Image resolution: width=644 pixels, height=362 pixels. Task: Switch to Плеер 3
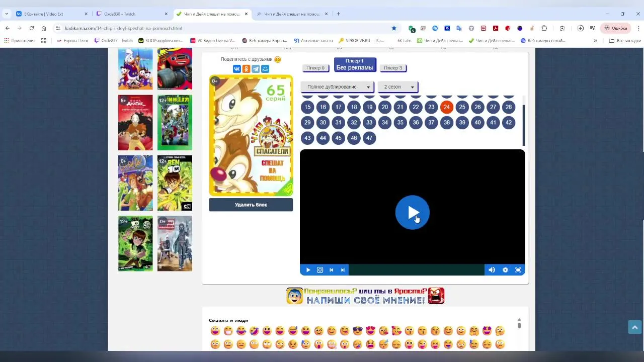[393, 68]
